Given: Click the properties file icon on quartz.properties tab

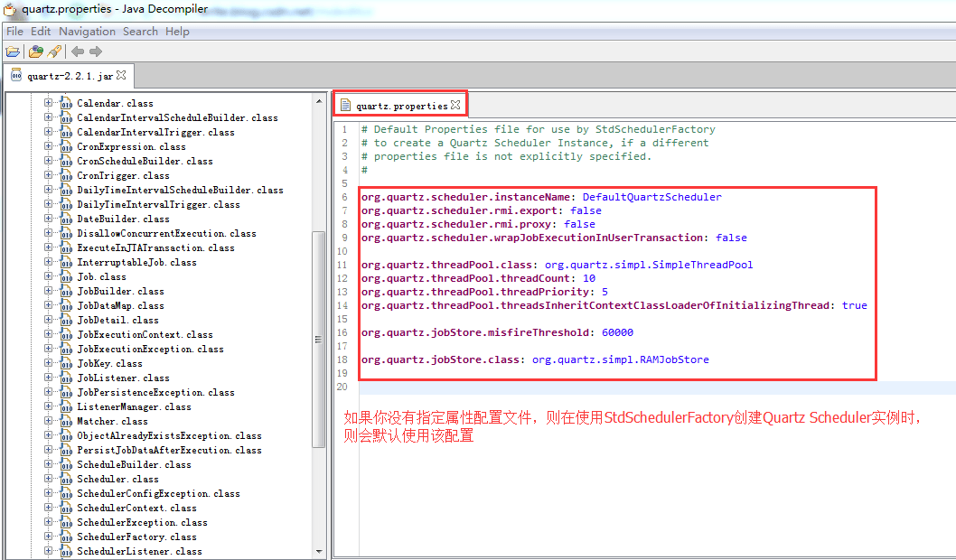Looking at the screenshot, I should click(x=346, y=104).
